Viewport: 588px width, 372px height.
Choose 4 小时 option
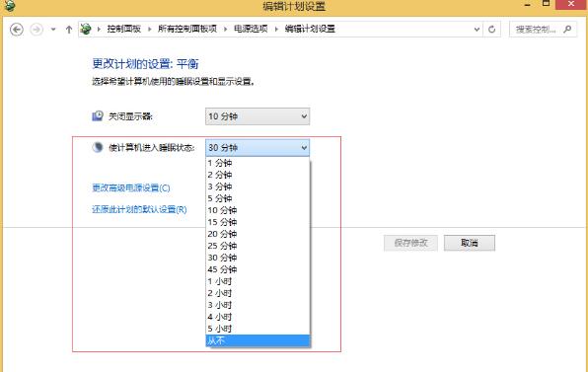[258, 317]
